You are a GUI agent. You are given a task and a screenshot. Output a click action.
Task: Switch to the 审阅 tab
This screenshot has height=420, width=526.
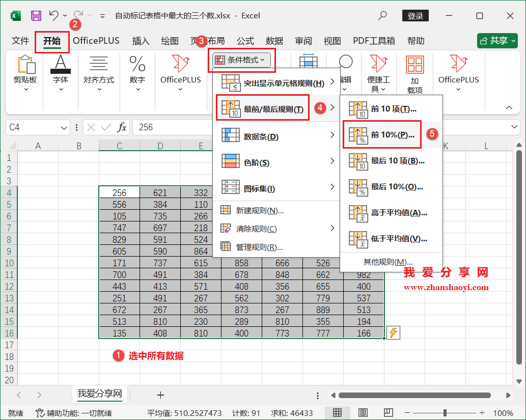coord(303,41)
